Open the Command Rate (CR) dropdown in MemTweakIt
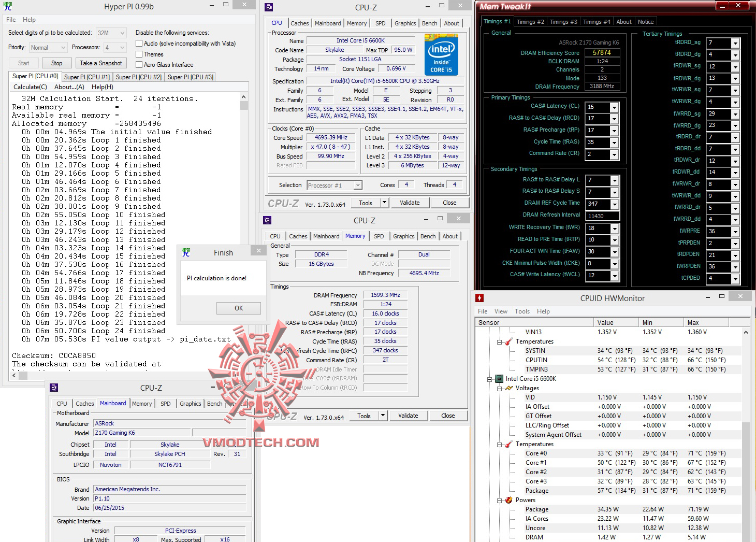 point(614,154)
